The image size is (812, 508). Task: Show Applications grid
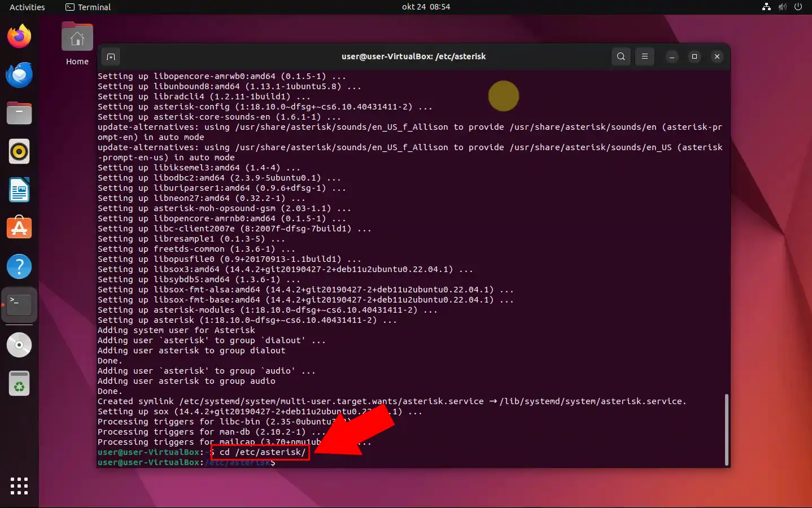[x=19, y=486]
